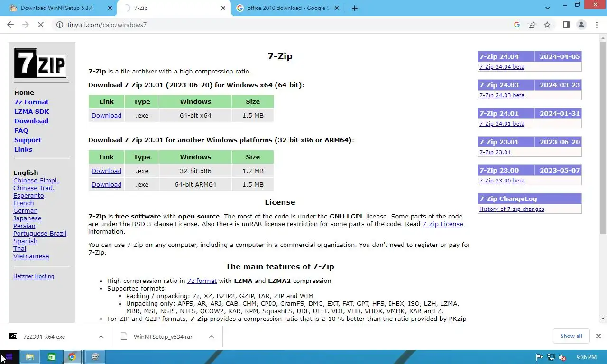Expand options for 7z2301-x64.exe download
The width and height of the screenshot is (607, 364).
click(x=101, y=337)
